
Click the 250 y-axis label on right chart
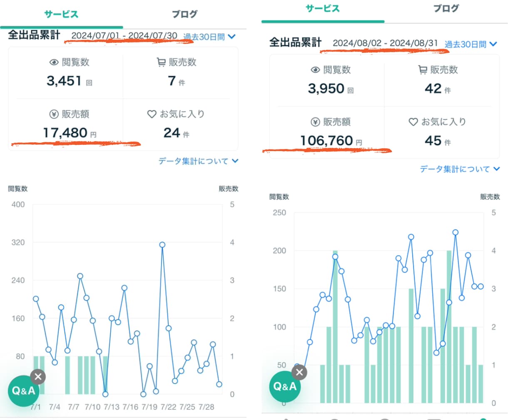point(279,213)
